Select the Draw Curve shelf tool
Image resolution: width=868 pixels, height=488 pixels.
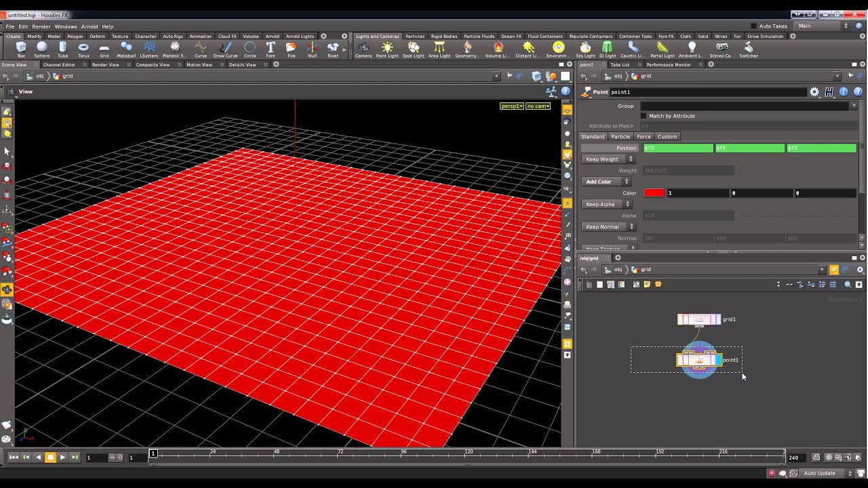click(225, 49)
